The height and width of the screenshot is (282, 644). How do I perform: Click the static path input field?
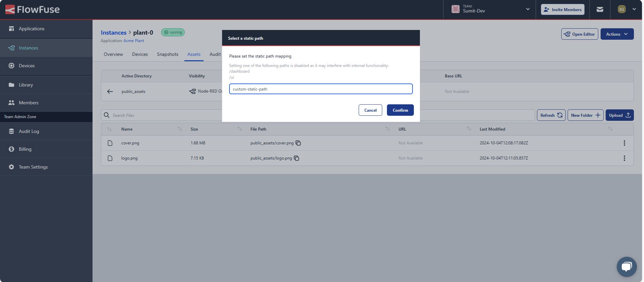tap(321, 89)
